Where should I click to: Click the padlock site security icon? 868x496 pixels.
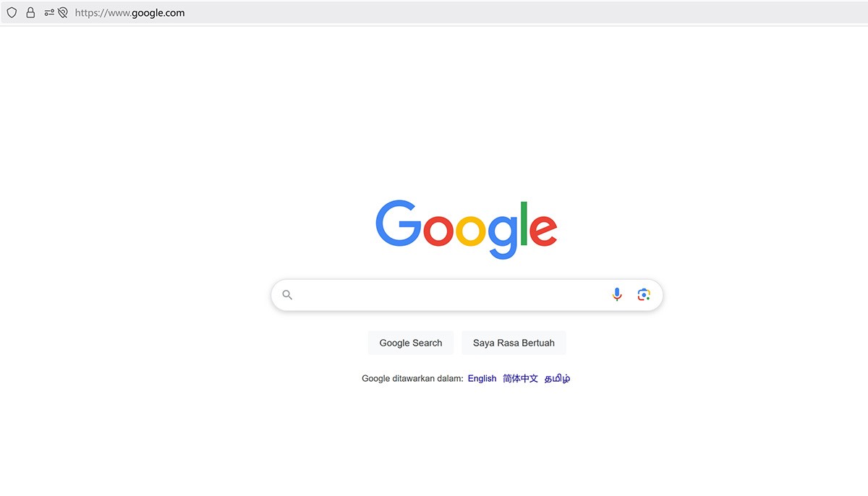pyautogui.click(x=30, y=12)
